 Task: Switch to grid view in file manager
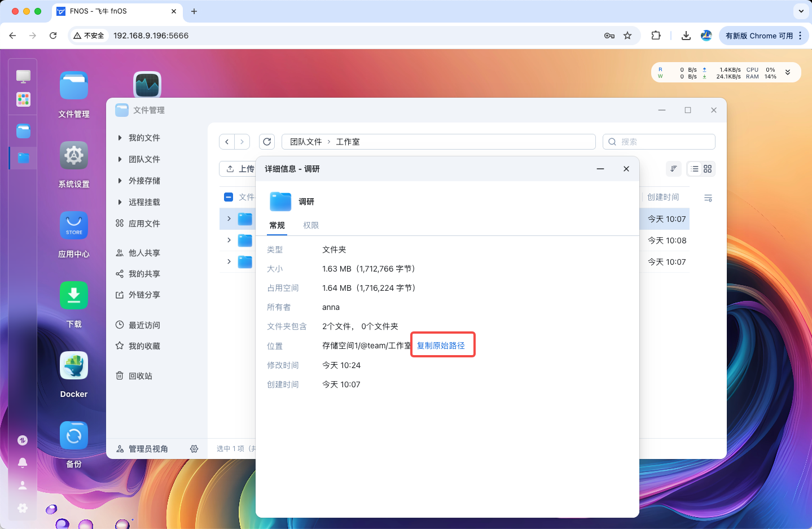tap(708, 169)
